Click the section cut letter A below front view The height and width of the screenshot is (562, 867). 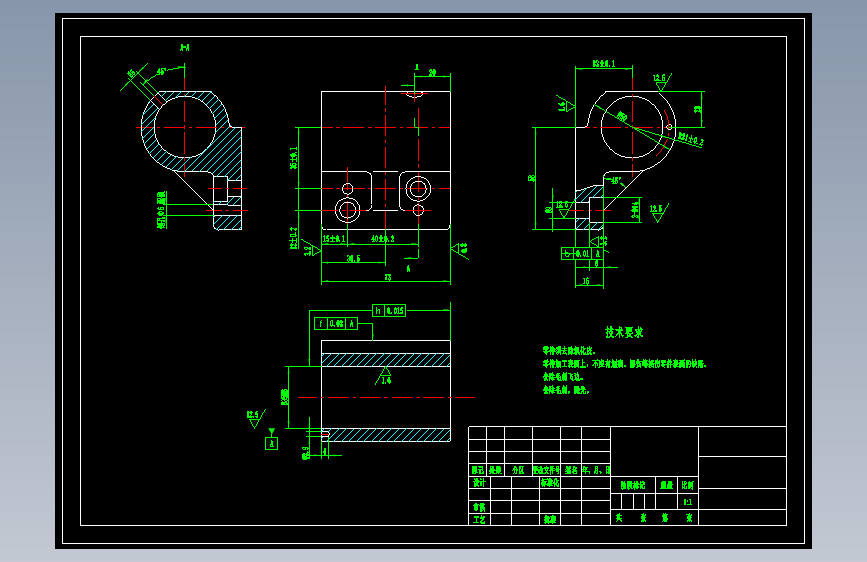tap(409, 269)
